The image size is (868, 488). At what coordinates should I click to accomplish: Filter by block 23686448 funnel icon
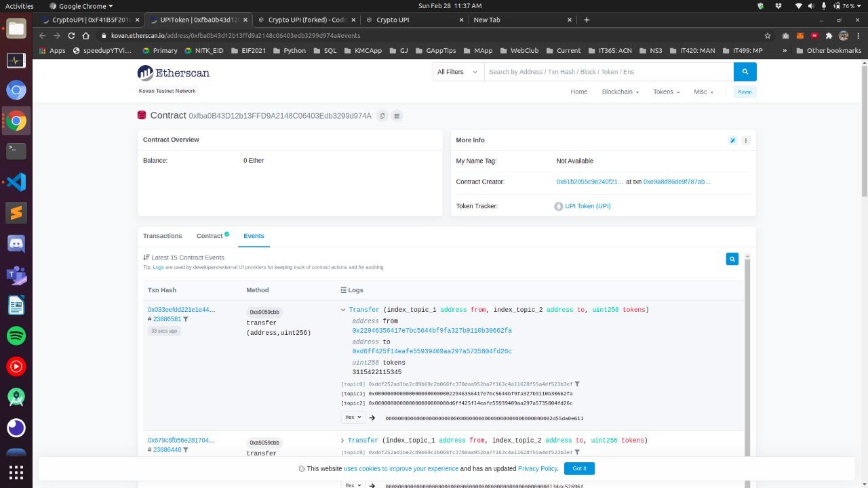pyautogui.click(x=186, y=450)
